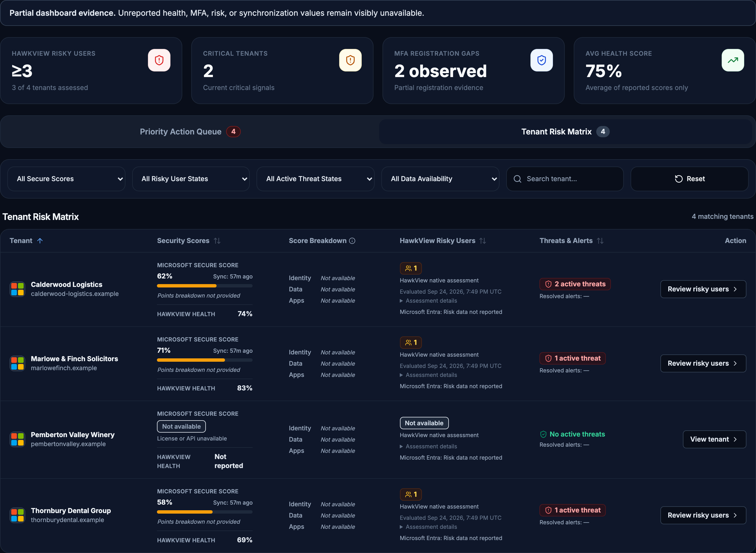Click the alert icon in 2 active threats badge
Image resolution: width=756 pixels, height=553 pixels.
tap(548, 284)
